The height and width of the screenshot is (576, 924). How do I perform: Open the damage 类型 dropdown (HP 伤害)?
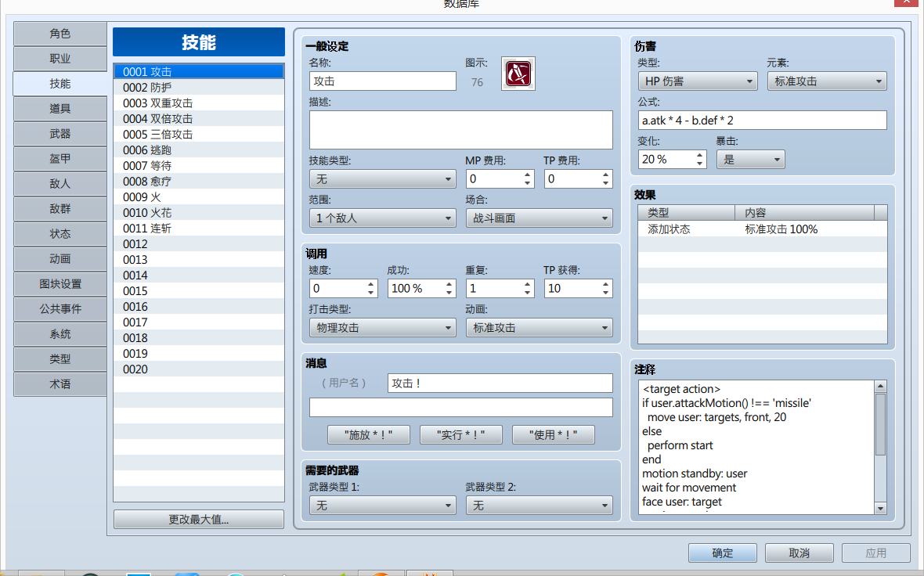[x=698, y=81]
